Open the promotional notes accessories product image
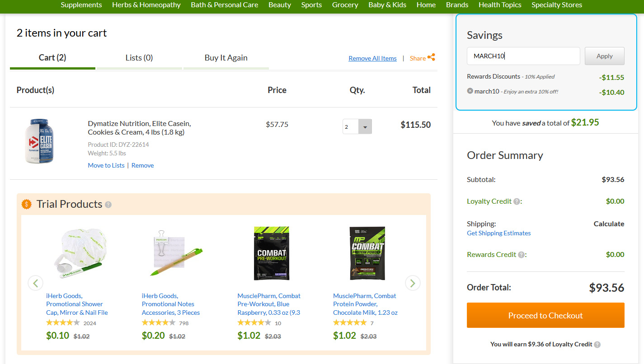Screen dimensions: 644x364 point(175,253)
